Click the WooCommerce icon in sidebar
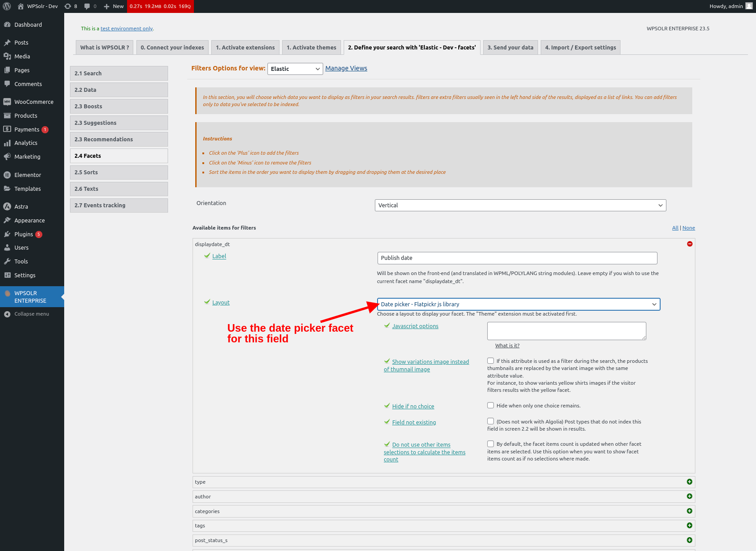 pos(7,102)
